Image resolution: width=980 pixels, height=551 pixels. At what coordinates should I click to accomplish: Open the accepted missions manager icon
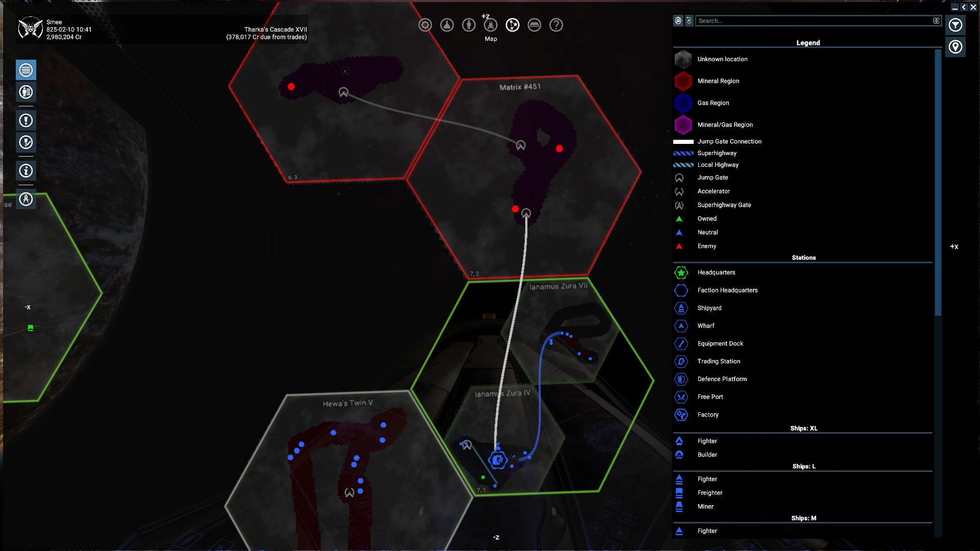[26, 142]
